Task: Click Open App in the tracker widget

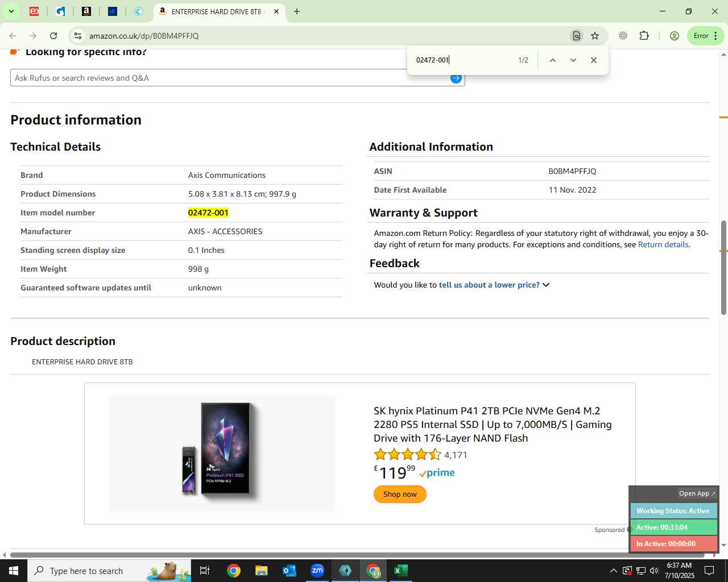Action: (697, 493)
